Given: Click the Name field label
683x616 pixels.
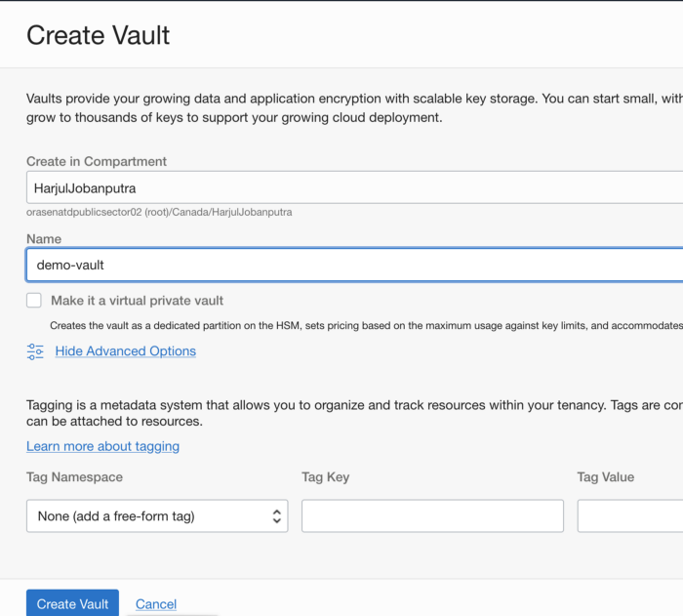Looking at the screenshot, I should pyautogui.click(x=44, y=239).
